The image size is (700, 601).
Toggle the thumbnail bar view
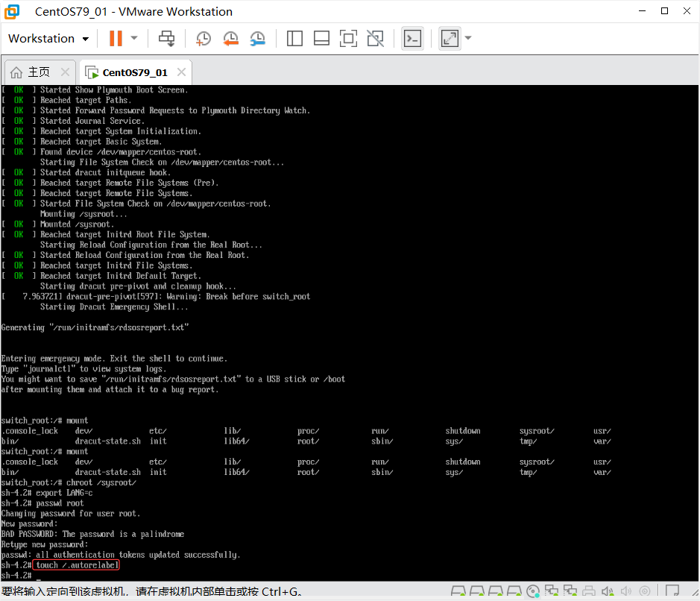point(321,38)
